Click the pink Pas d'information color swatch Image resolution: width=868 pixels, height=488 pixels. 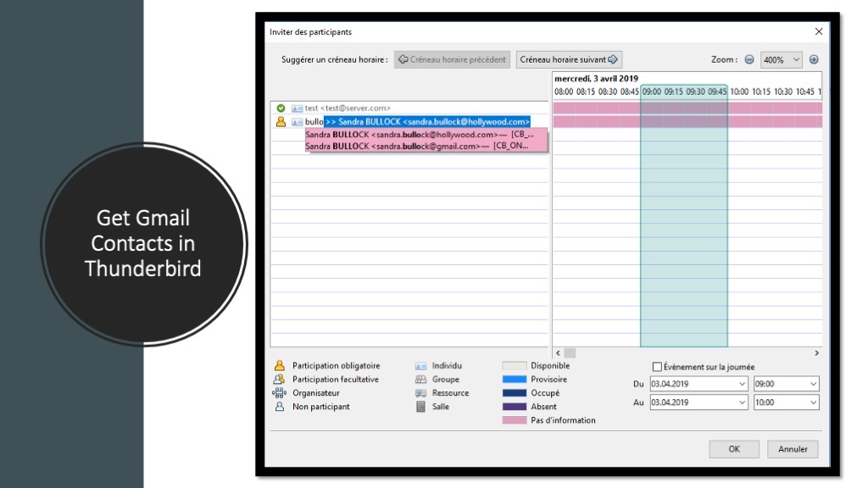[x=515, y=420]
